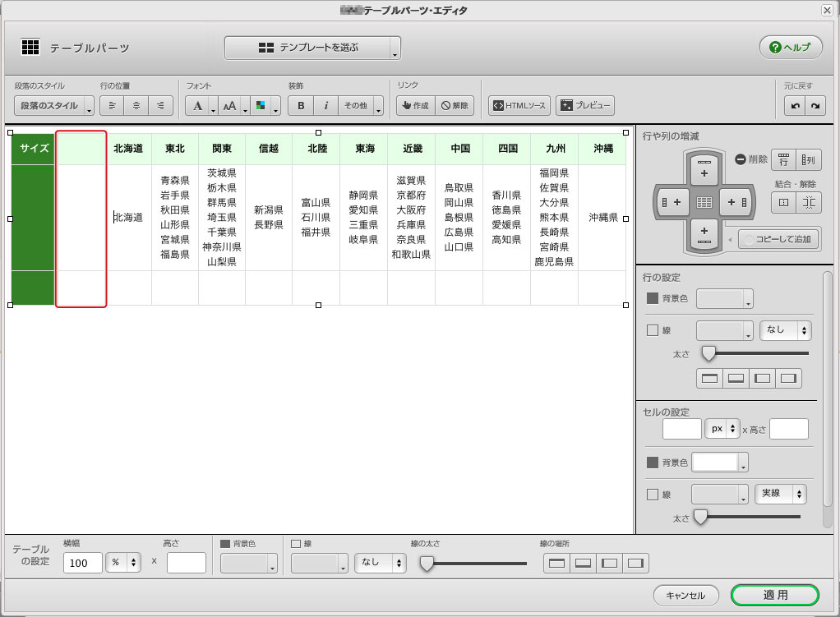Open the paragraph style dropdown
Image resolution: width=840 pixels, height=617 pixels.
tap(54, 105)
